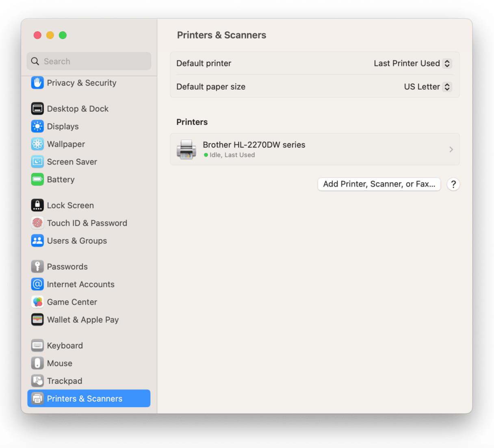Image resolution: width=494 pixels, height=448 pixels.
Task: Open help with the question mark button
Action: [x=453, y=184]
